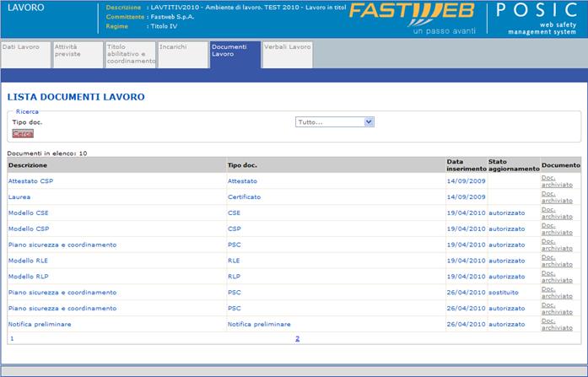Screen dimensions: 588x377
Task: Open Doc. archiviato for Modello RLP
Action: pyautogui.click(x=557, y=277)
